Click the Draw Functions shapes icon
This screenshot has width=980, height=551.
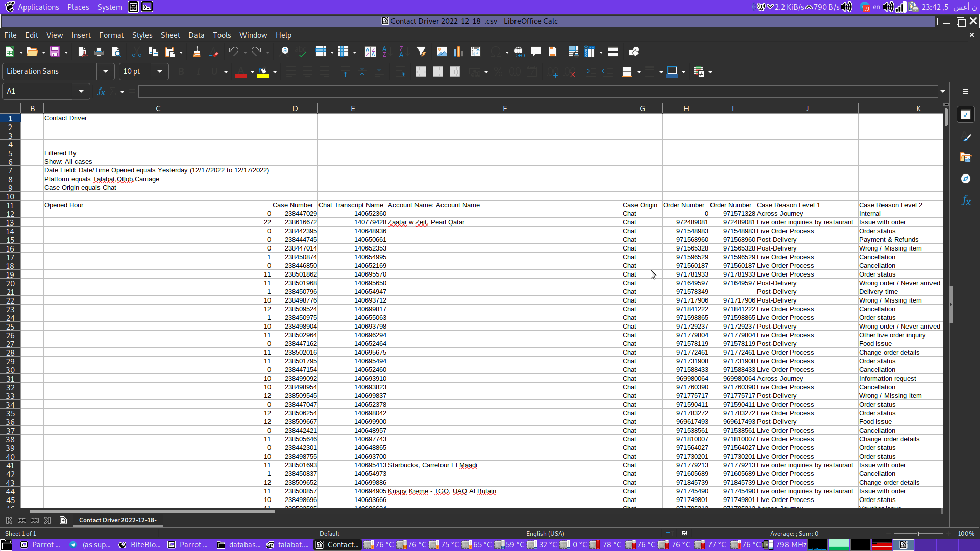tap(634, 52)
